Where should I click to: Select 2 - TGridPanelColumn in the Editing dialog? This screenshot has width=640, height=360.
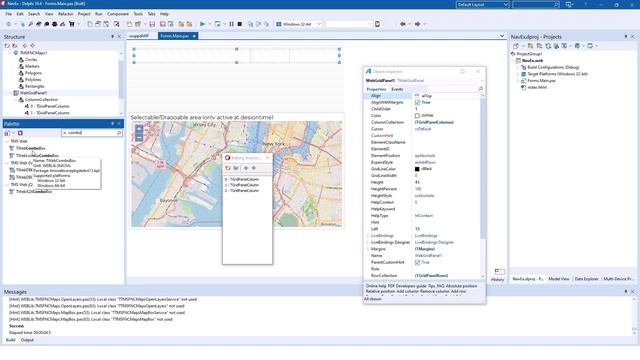pyautogui.click(x=242, y=191)
